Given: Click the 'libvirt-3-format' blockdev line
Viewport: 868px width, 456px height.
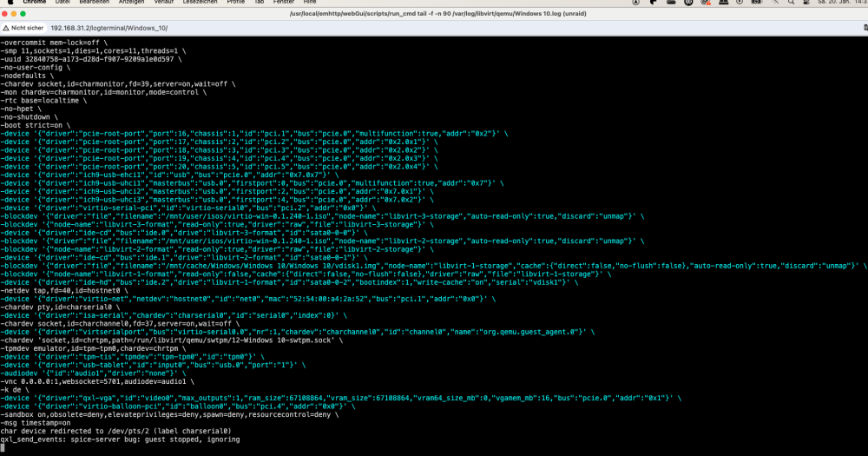Looking at the screenshot, I should (217, 224).
